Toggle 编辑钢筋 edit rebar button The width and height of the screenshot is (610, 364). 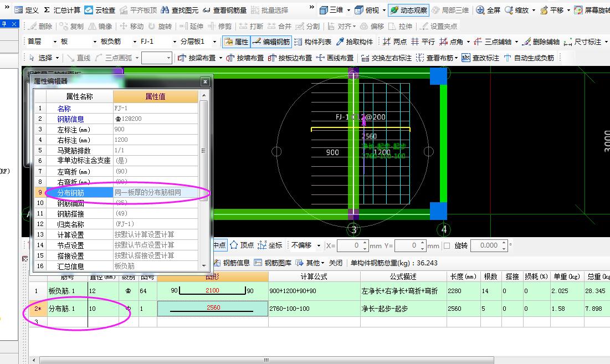tap(271, 42)
